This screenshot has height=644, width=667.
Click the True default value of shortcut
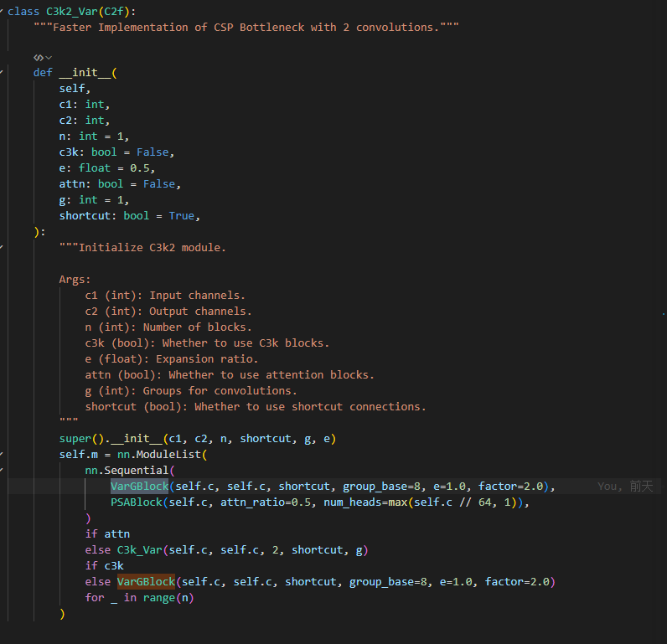pyautogui.click(x=182, y=215)
